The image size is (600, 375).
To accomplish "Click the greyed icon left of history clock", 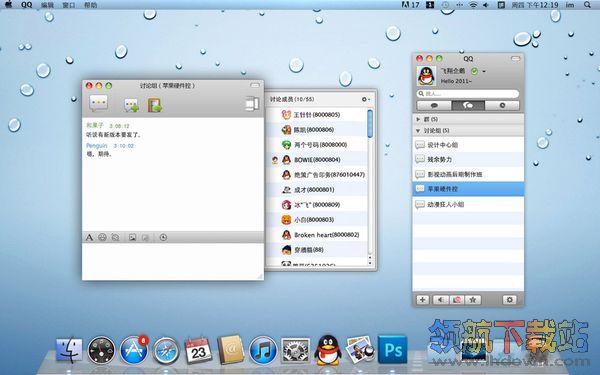I will click(x=145, y=237).
